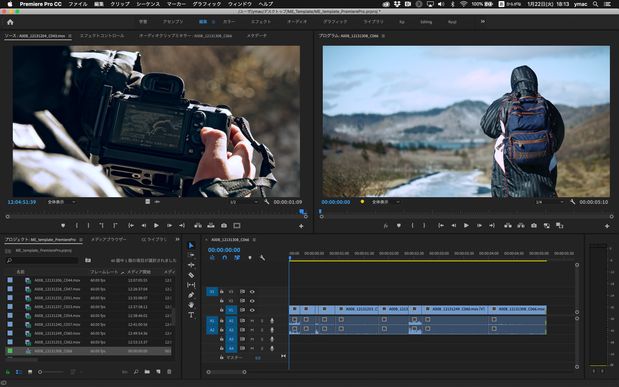Open timeline display settings wrench
The image size is (619, 387).
click(x=262, y=258)
